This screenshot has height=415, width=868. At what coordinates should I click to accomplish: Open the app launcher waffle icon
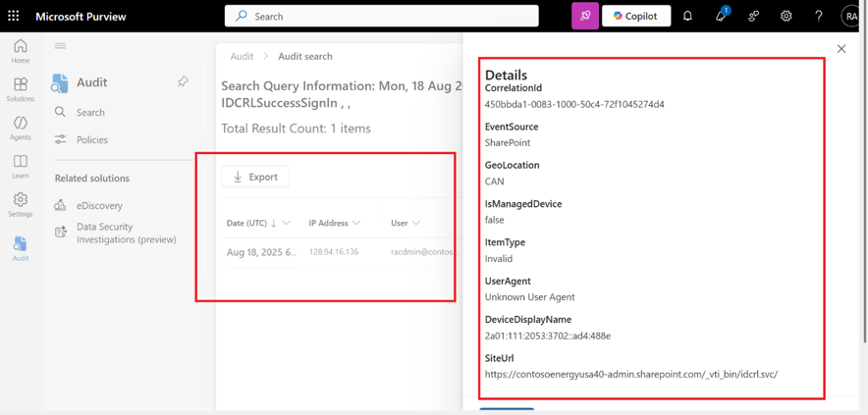point(13,16)
